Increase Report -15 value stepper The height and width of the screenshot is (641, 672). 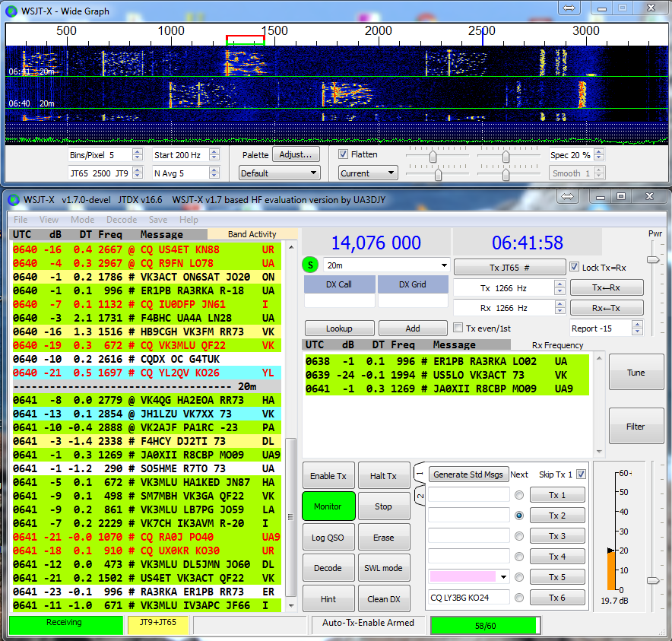(x=637, y=325)
